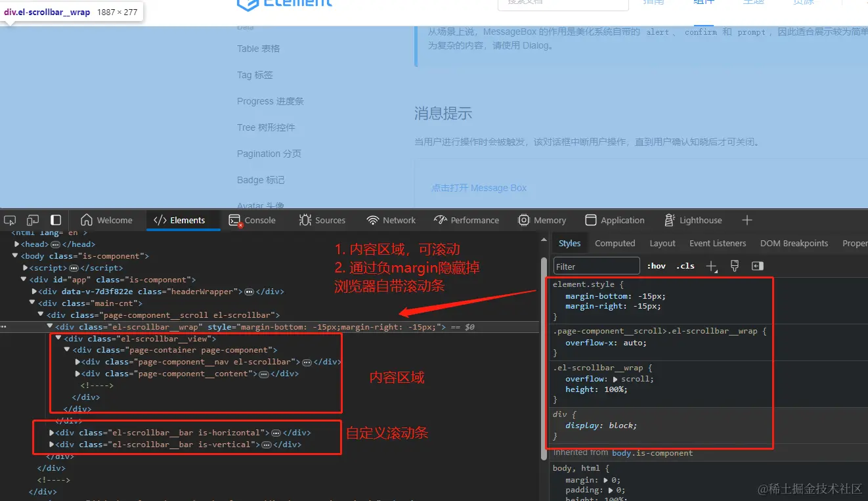Viewport: 868px width, 501px height.
Task: Click the 点击打开 Message Box link
Action: (479, 188)
